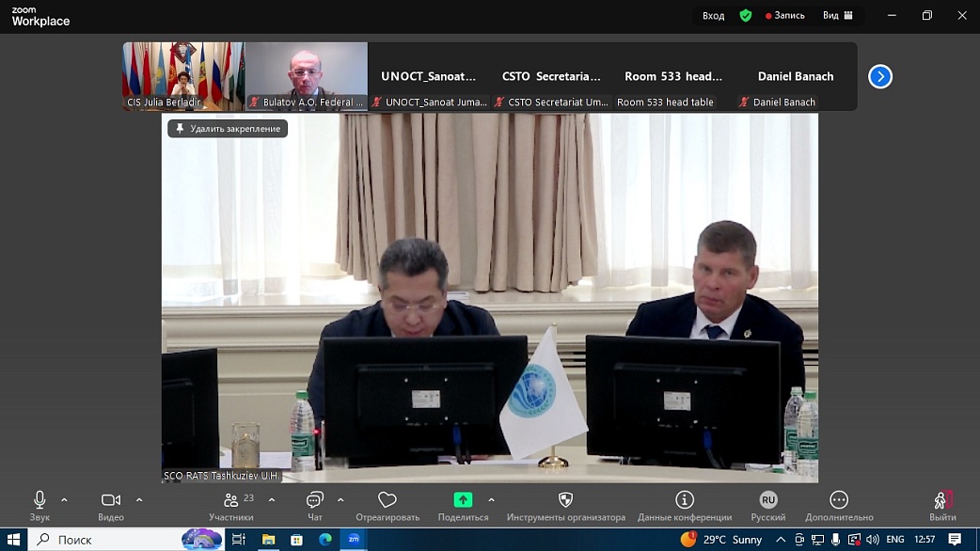Expand the share options arrow
The height and width of the screenshot is (551, 980).
click(x=491, y=500)
